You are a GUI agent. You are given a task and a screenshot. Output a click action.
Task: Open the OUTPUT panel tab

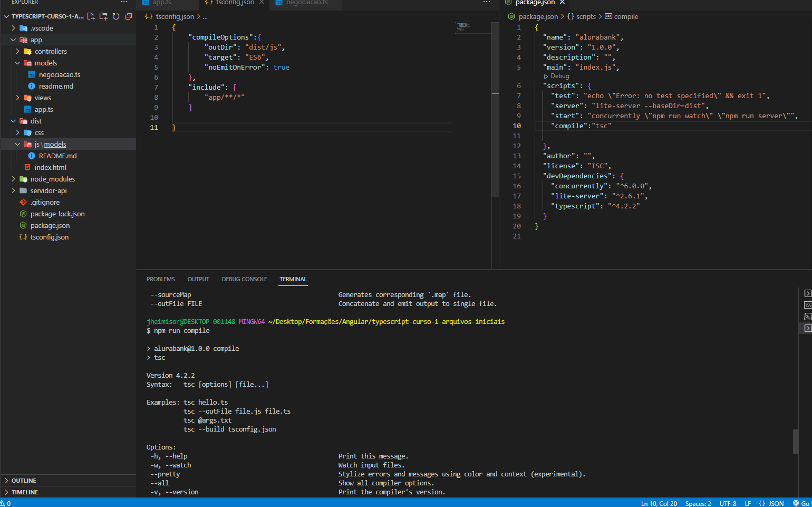198,279
